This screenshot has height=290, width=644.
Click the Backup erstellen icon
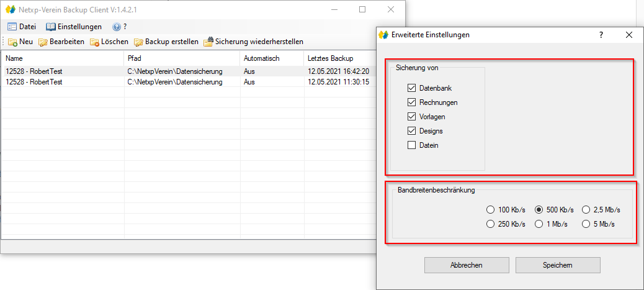pyautogui.click(x=138, y=42)
